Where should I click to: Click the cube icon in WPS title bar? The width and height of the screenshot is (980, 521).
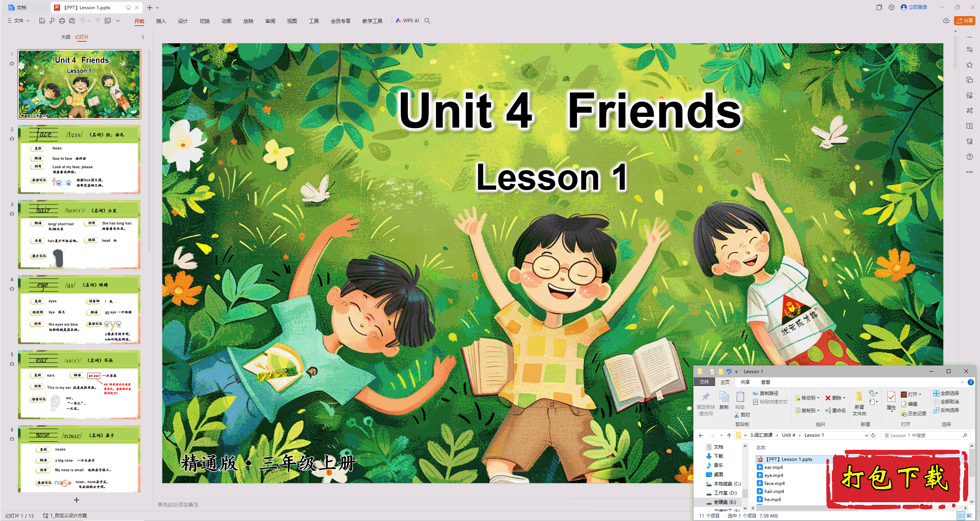(892, 7)
